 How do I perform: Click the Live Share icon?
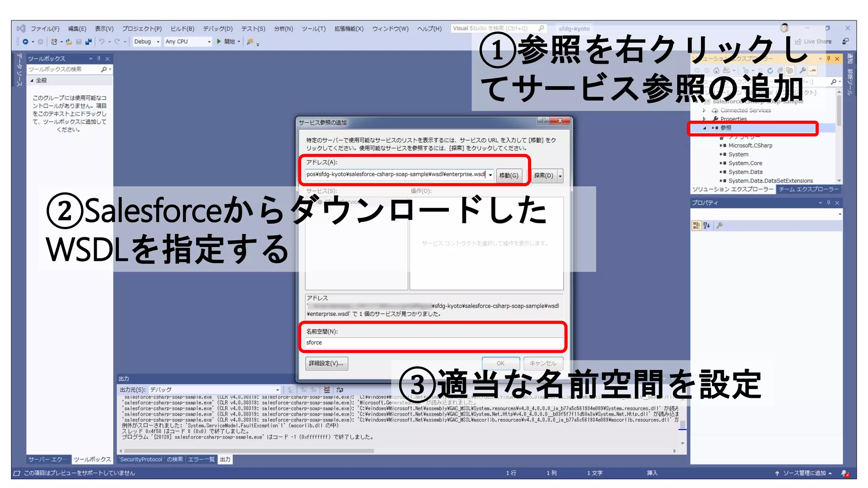[x=798, y=42]
